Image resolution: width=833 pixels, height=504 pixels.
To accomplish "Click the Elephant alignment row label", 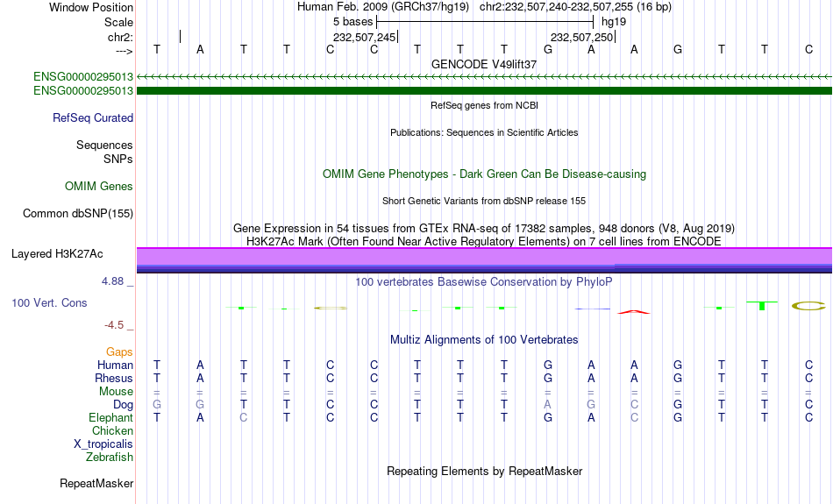I will coord(110,418).
